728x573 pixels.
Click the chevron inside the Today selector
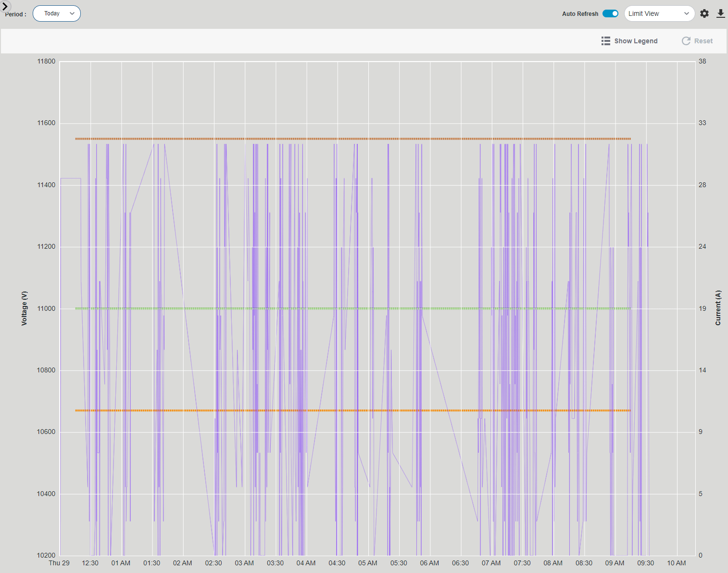[x=71, y=13]
